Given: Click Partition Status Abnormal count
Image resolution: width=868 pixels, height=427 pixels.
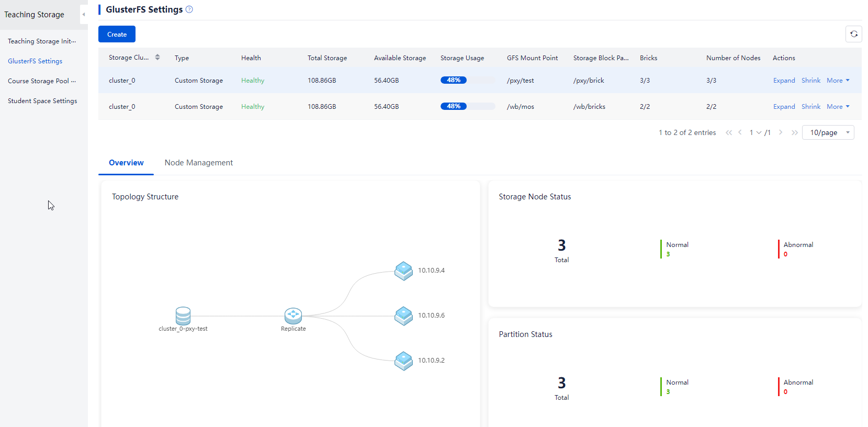Looking at the screenshot, I should 785,392.
